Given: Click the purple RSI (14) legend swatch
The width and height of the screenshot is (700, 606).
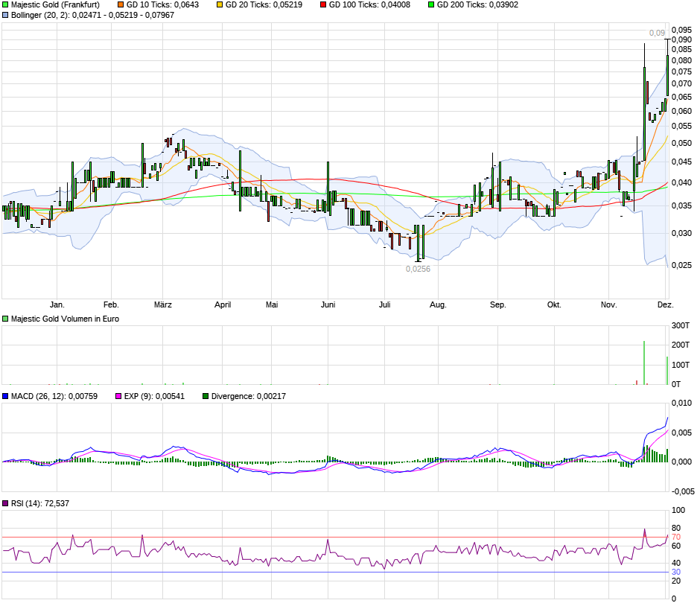Looking at the screenshot, I should click(5, 503).
